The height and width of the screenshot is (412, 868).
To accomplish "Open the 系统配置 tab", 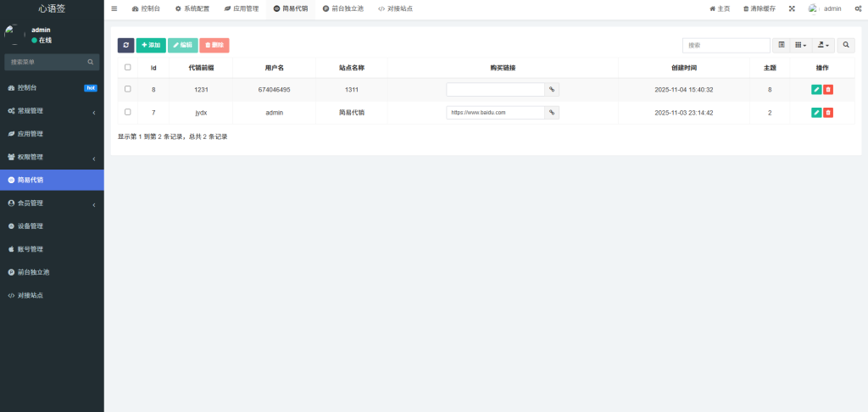I will click(x=192, y=8).
